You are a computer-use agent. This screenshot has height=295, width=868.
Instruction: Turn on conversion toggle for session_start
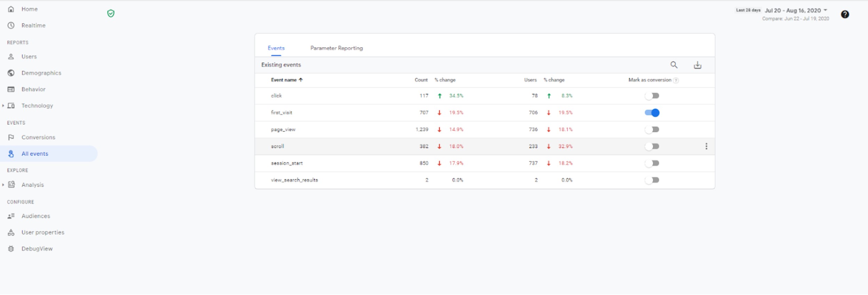[652, 163]
